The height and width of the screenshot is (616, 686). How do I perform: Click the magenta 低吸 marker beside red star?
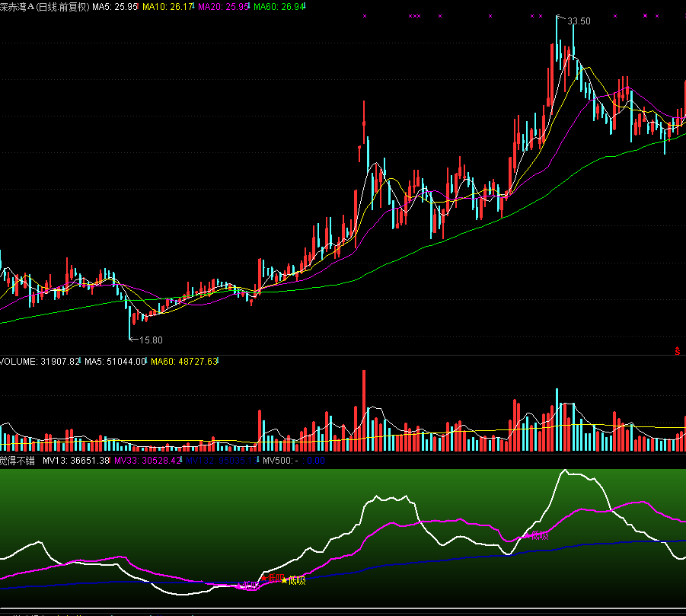pyautogui.click(x=248, y=586)
